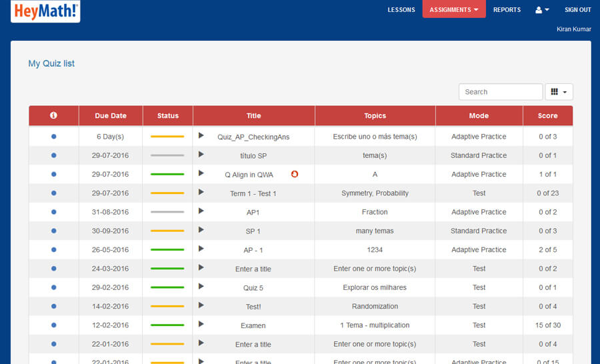This screenshot has width=600, height=364.
Task: Click the red icon beside Q Align in QWA
Action: tap(295, 174)
